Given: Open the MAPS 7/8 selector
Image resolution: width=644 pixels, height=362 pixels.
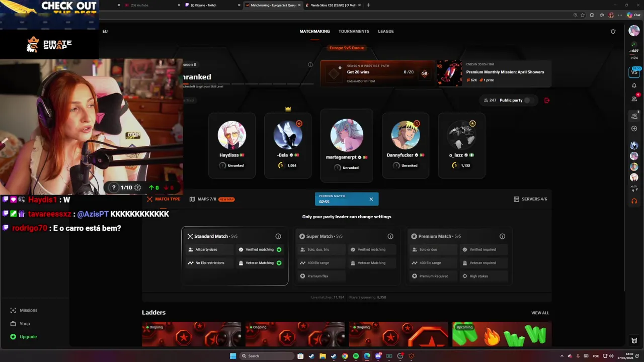Looking at the screenshot, I should pos(212,199).
